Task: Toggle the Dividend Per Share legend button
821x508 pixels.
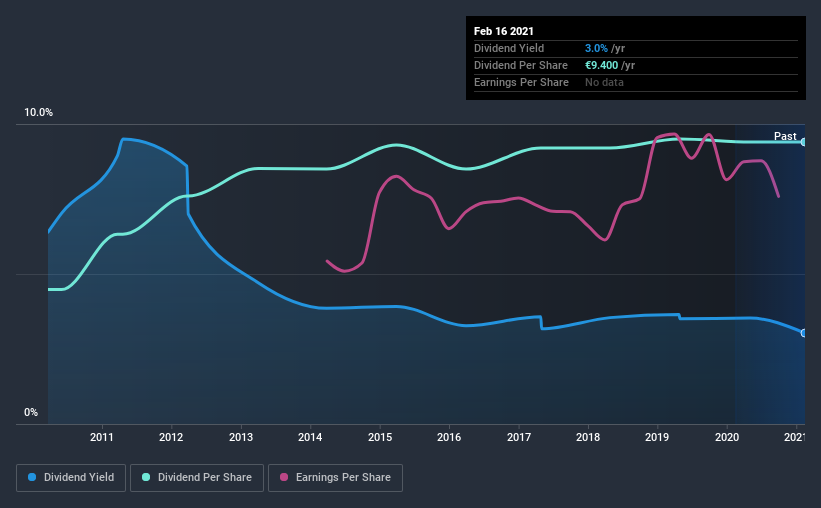Action: (x=197, y=478)
